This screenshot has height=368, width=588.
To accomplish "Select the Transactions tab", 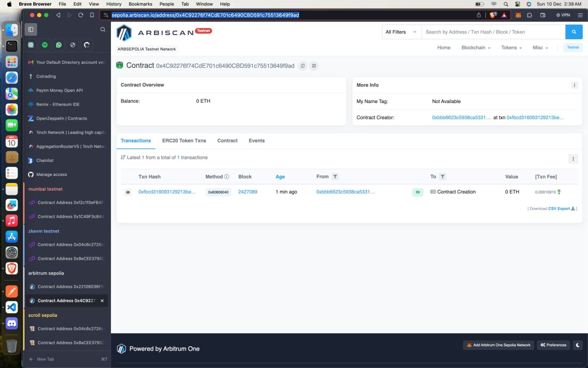I will click(136, 141).
